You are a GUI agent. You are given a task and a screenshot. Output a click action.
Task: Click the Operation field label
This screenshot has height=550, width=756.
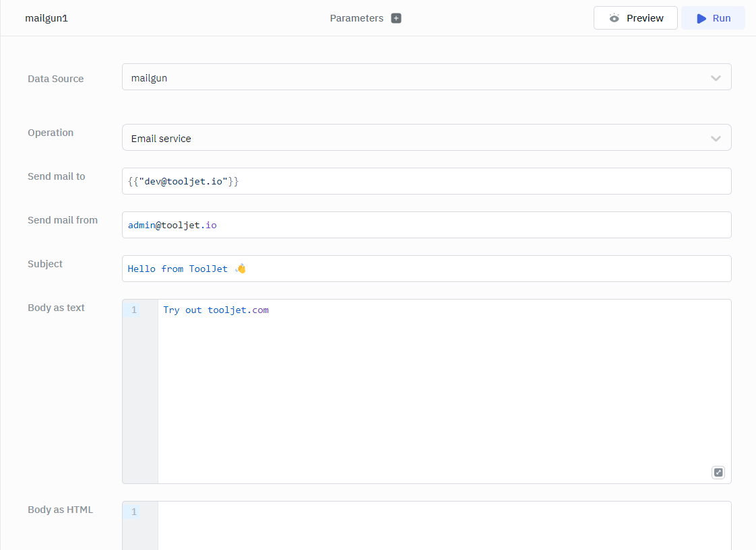pos(51,133)
